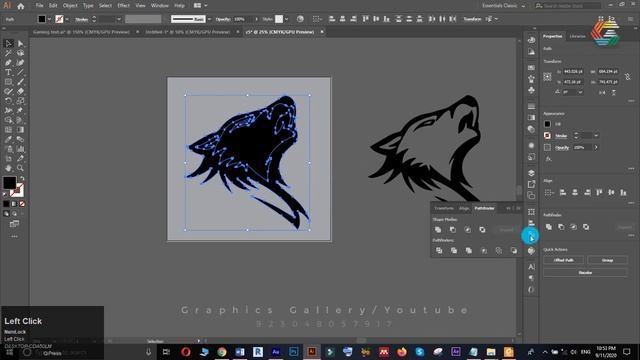Click the underlined Stroke link in Properties
This screenshot has width=640, height=360.
point(561,136)
